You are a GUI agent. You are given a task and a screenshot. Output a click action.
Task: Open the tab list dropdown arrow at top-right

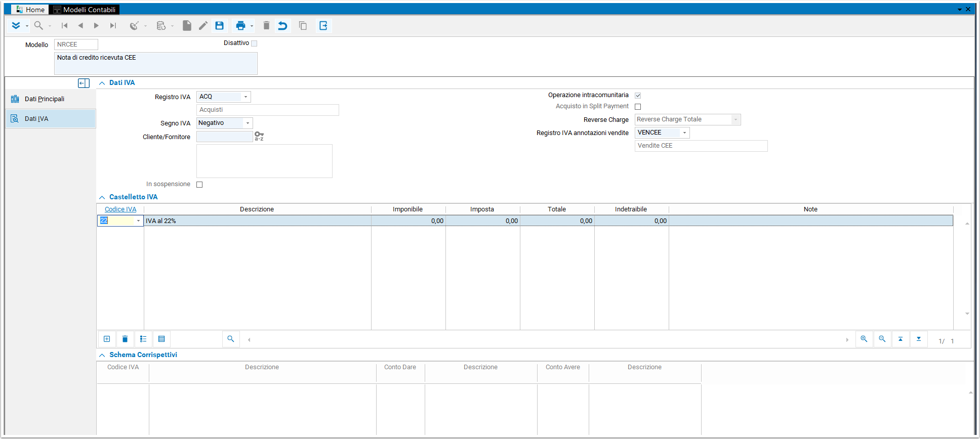coord(960,10)
